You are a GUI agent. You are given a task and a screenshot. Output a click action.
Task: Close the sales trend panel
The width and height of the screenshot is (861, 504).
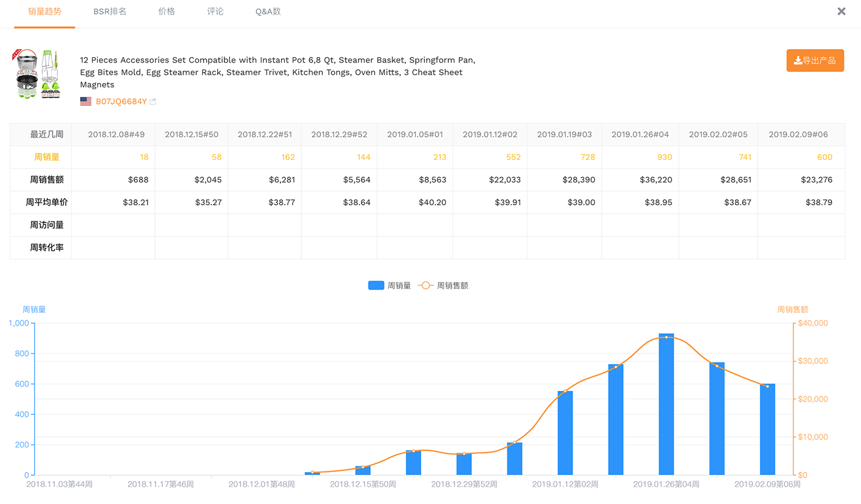click(x=841, y=12)
